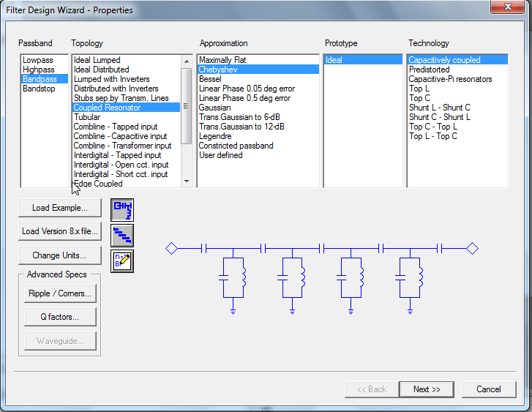Click the input port diamond on schematic

point(171,249)
